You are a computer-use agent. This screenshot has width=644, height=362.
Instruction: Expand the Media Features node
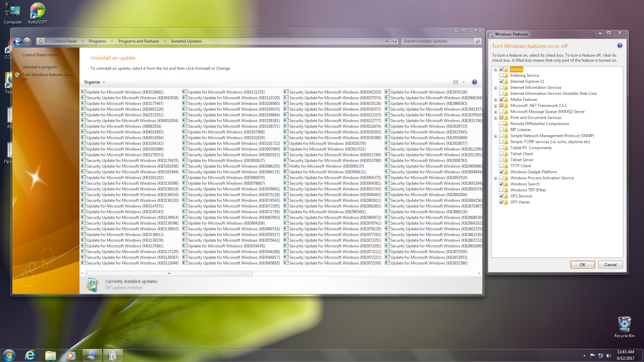coord(495,100)
